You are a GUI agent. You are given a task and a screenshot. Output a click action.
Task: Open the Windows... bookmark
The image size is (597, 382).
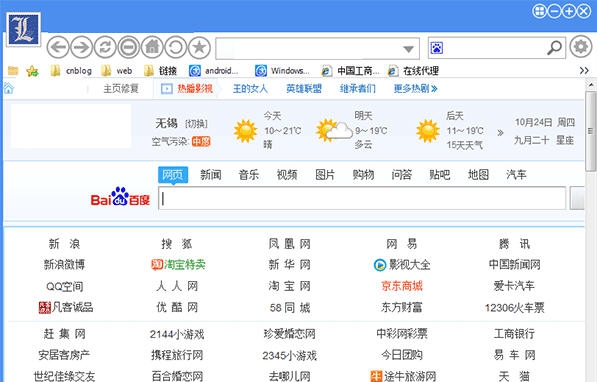[282, 71]
